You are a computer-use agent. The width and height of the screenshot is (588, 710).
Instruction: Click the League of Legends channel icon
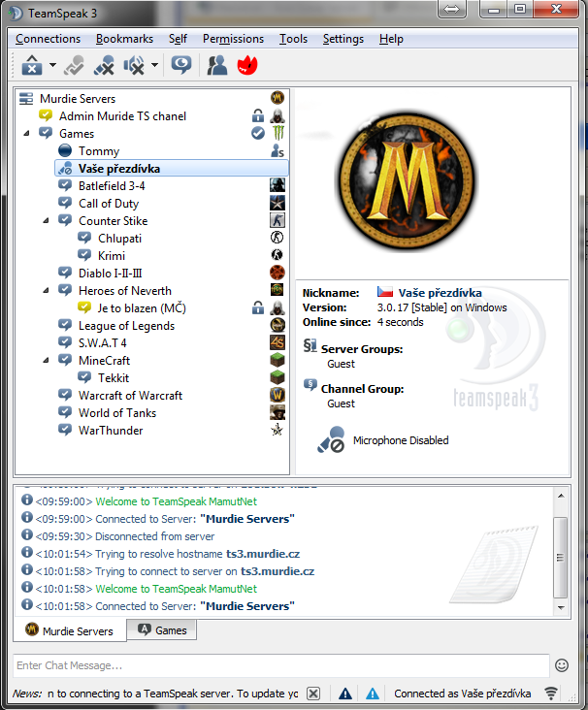coord(278,325)
